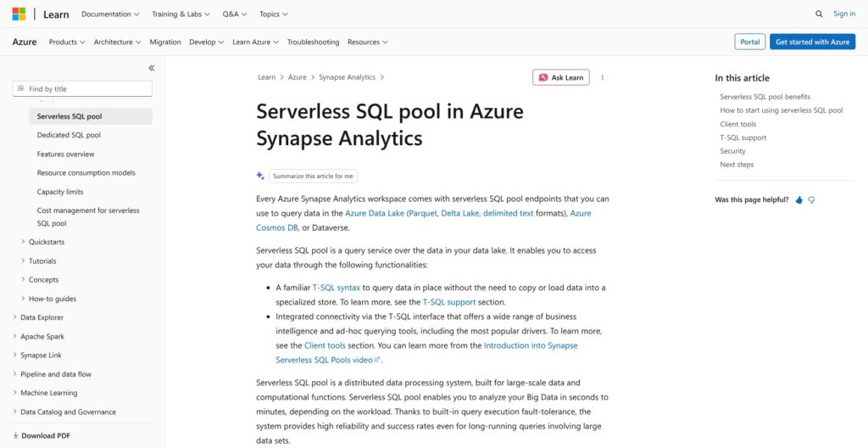Open the Q&A dropdown
868x448 pixels.
click(x=235, y=14)
